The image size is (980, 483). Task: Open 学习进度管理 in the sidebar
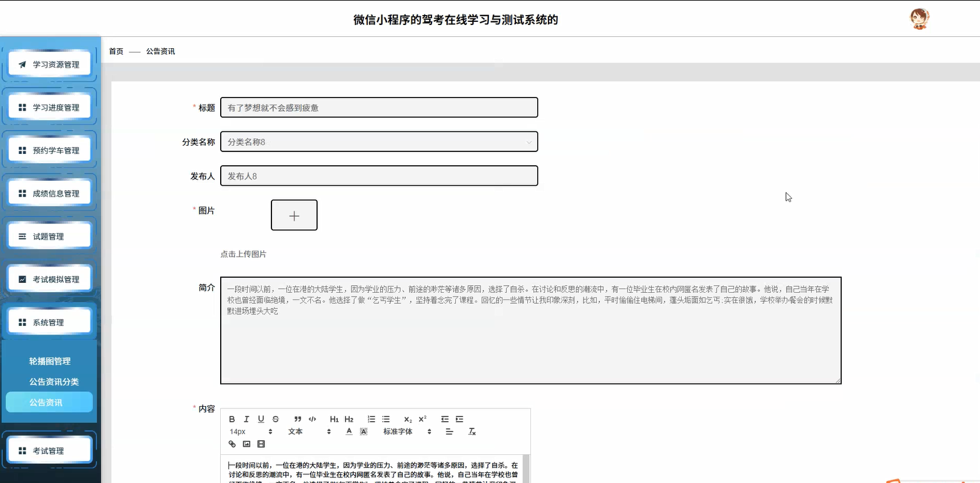click(x=49, y=108)
